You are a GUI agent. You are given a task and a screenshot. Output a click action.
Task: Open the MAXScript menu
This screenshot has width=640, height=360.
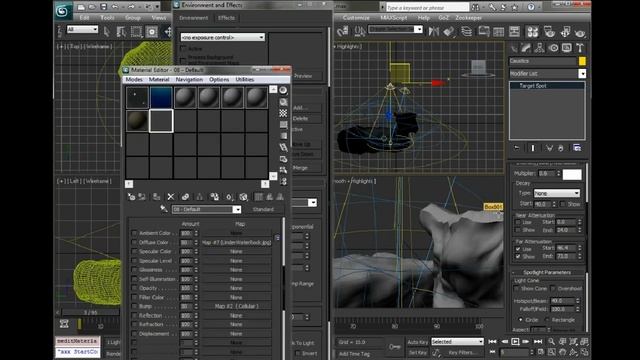point(393,18)
